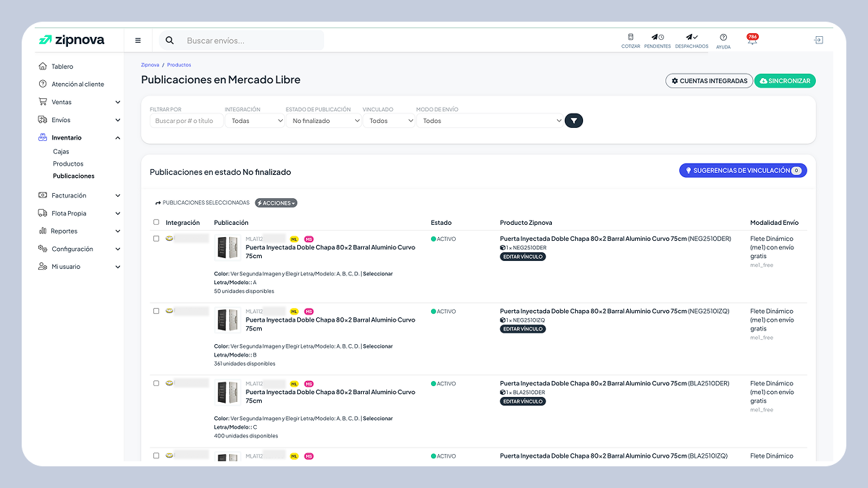Open Publicaciones under Inventario
The image size is (868, 488).
[x=74, y=176]
